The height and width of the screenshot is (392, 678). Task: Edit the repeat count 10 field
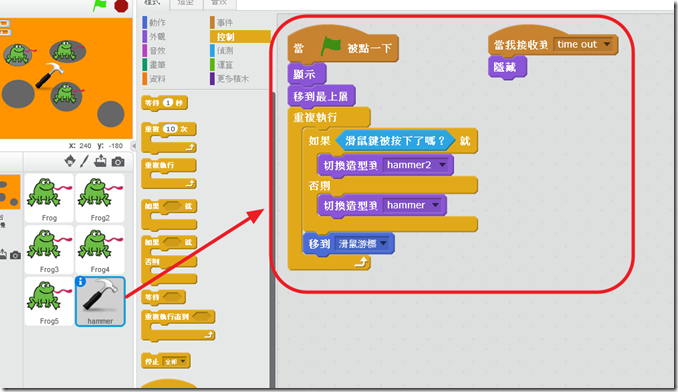tap(171, 129)
